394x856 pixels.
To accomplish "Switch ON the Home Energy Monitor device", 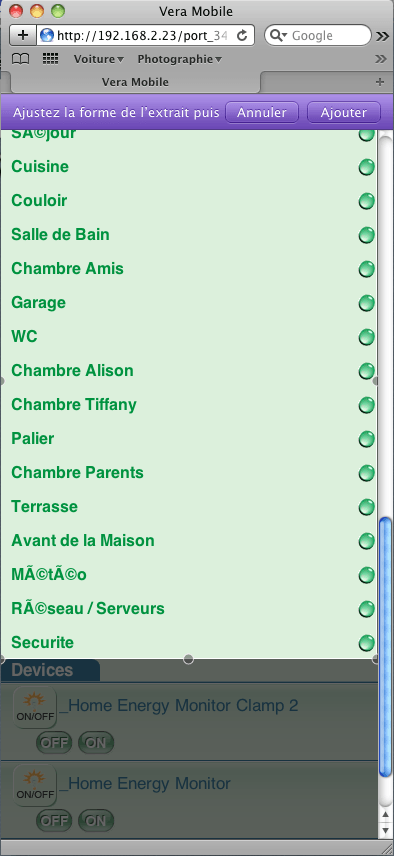I will (x=96, y=820).
